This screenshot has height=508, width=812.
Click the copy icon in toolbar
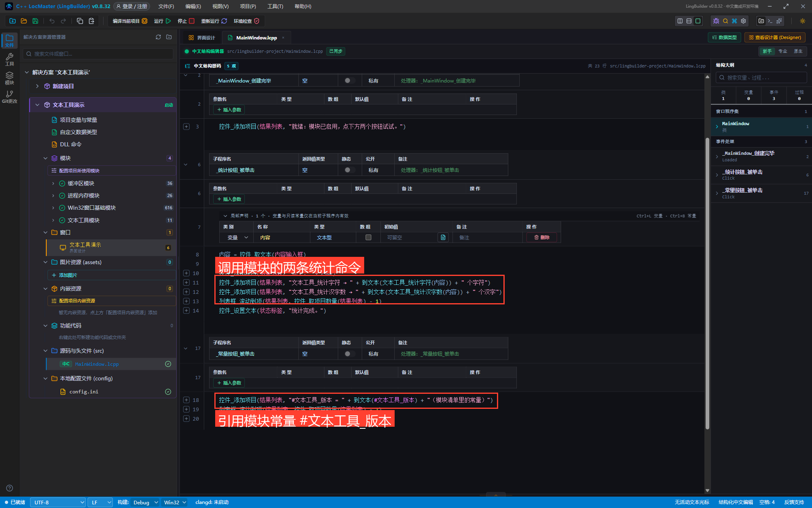click(x=80, y=21)
